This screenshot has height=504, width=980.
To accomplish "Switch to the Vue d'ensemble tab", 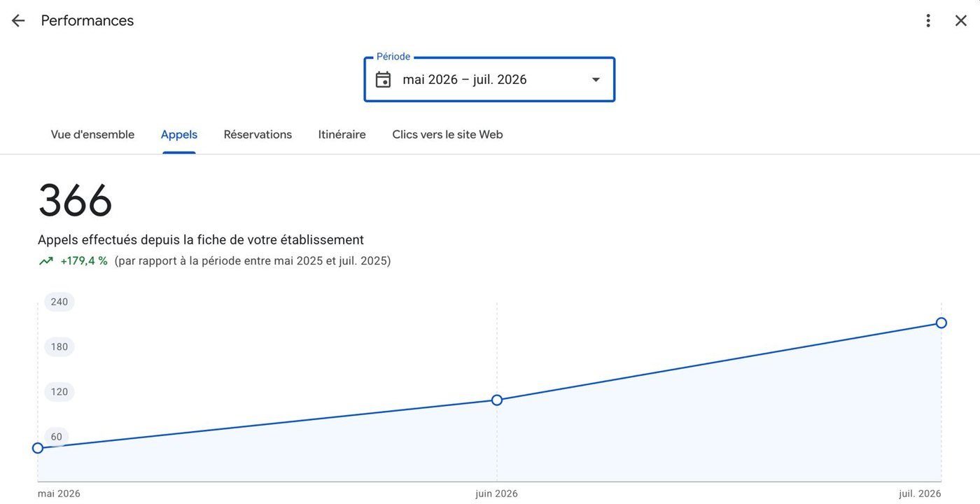I will click(92, 134).
